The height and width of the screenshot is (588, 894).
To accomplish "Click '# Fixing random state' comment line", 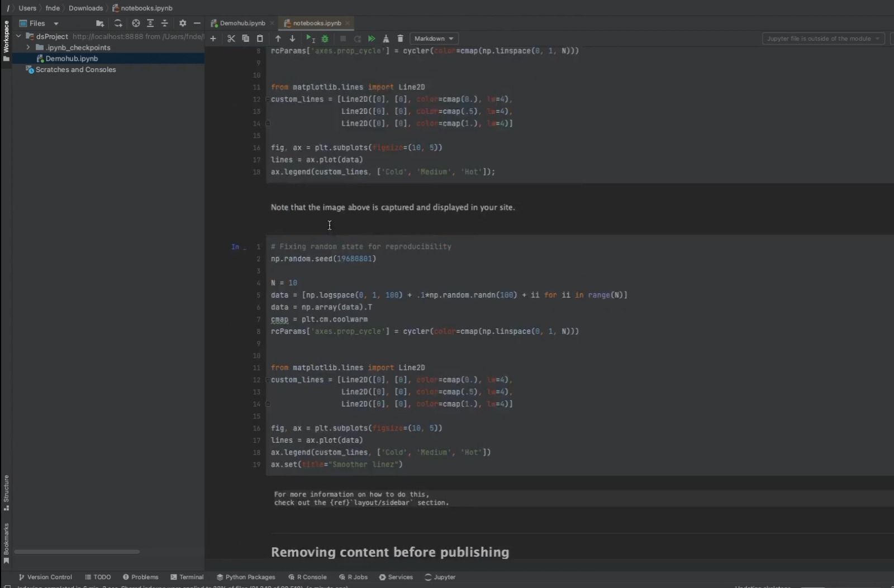I will [361, 246].
